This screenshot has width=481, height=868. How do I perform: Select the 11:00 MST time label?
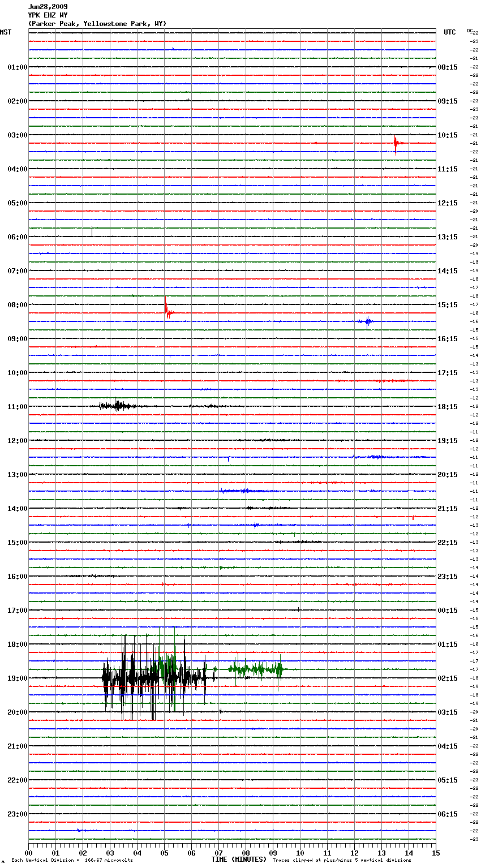pos(17,407)
